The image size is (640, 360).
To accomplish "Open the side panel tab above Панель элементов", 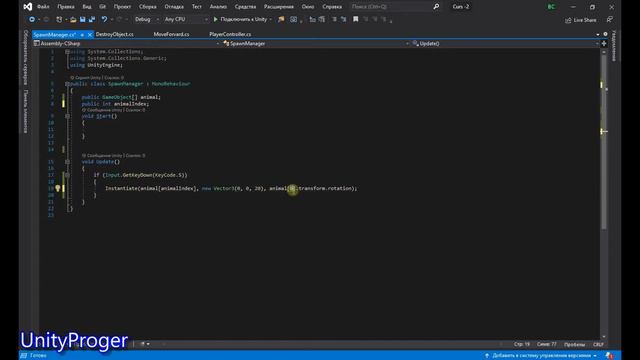I will click(26, 57).
